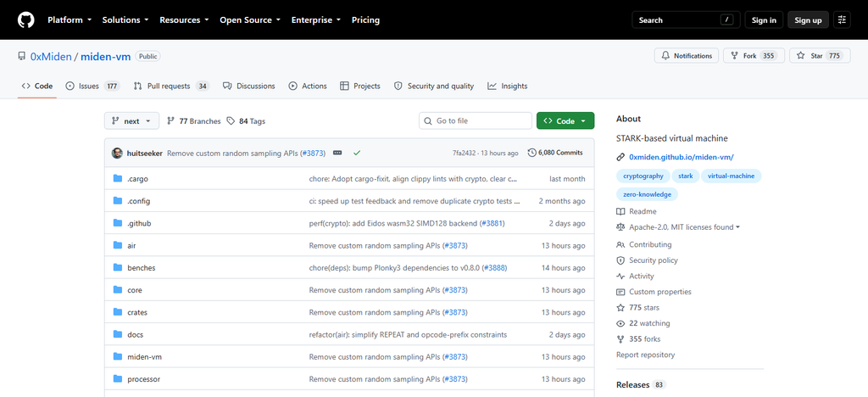Click the cryptography topic tag

click(x=643, y=176)
